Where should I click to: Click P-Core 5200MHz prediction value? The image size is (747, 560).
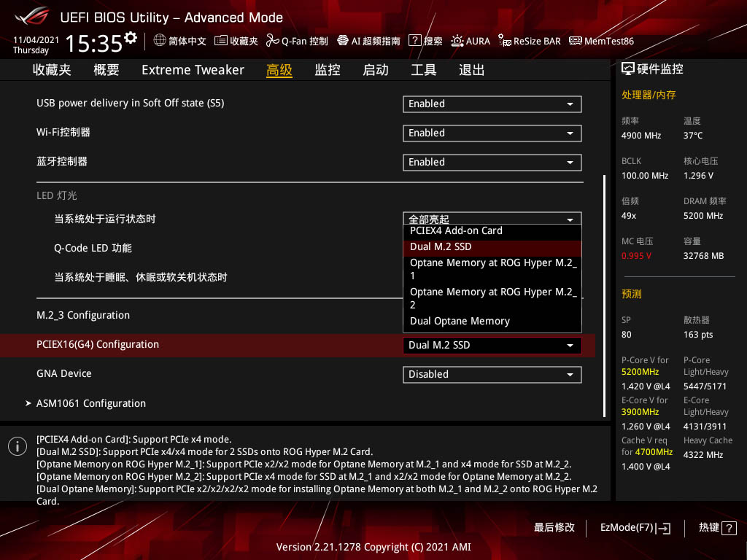[x=640, y=372]
